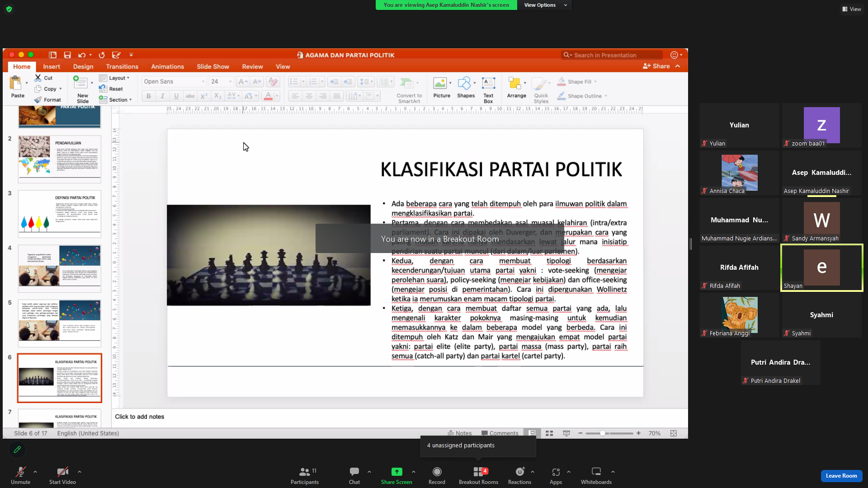Click the Format painter button

coord(47,100)
